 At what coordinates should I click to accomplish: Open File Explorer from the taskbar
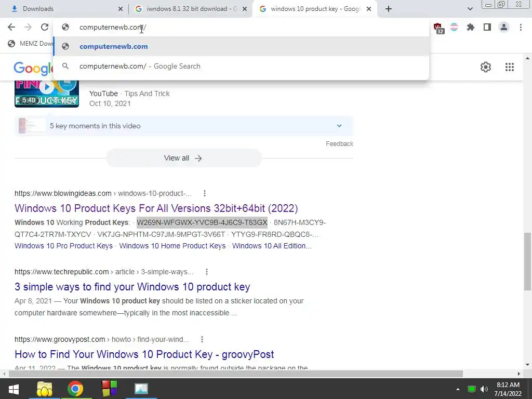(x=45, y=389)
